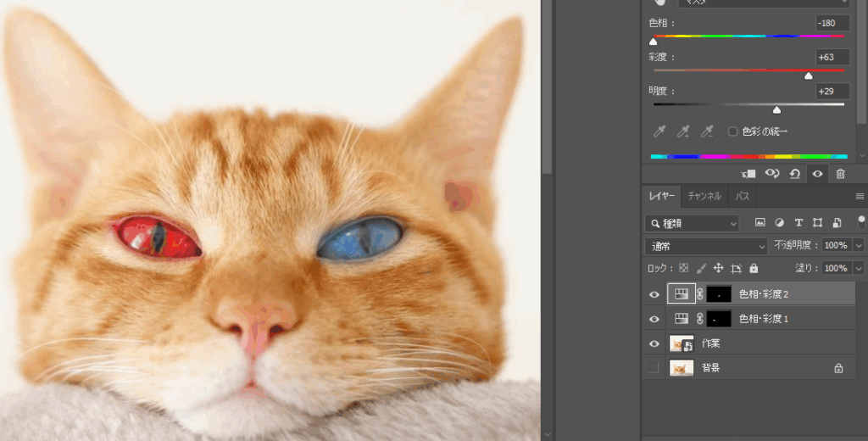
Task: Click the lock image pixels brush icon
Action: pos(701,268)
